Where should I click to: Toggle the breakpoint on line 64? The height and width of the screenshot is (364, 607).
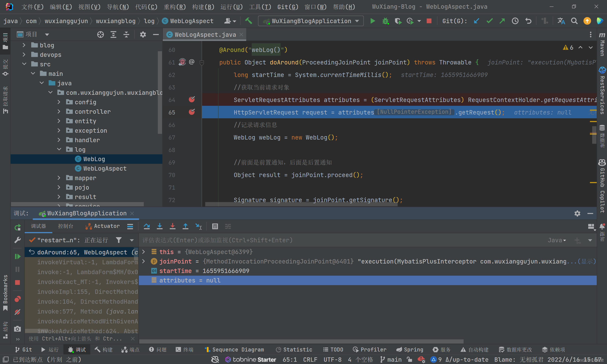click(x=192, y=100)
